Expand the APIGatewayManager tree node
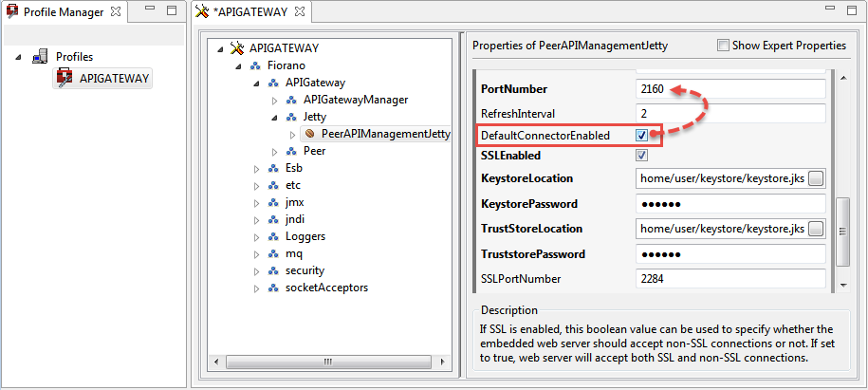The width and height of the screenshot is (868, 390). tap(275, 100)
